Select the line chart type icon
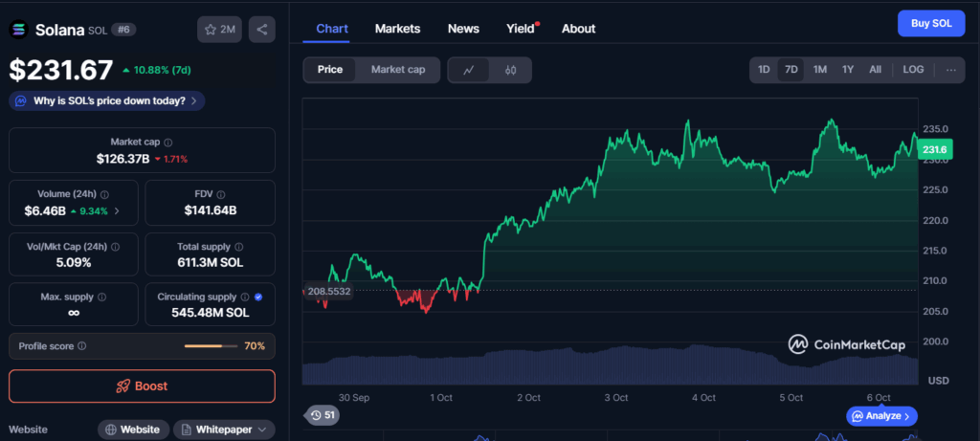This screenshot has height=441, width=980. (468, 70)
